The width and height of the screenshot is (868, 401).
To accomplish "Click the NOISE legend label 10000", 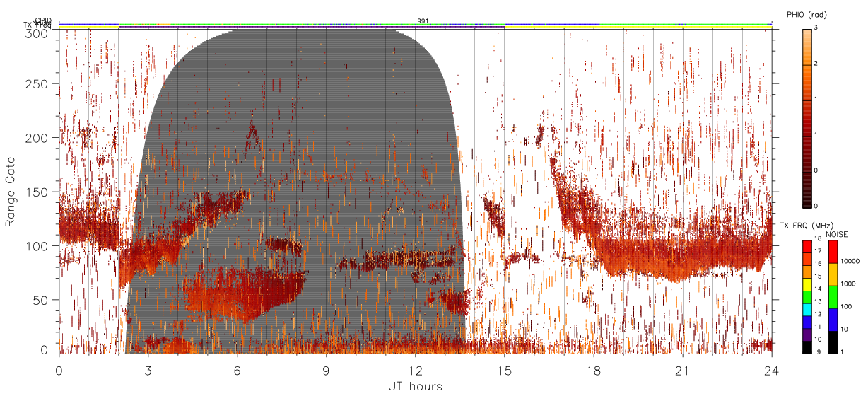I will tap(851, 261).
